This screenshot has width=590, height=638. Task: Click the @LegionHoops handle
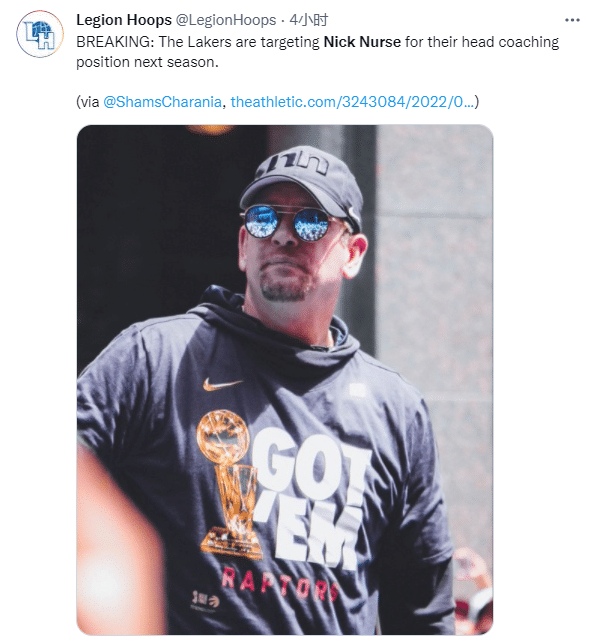(x=226, y=20)
